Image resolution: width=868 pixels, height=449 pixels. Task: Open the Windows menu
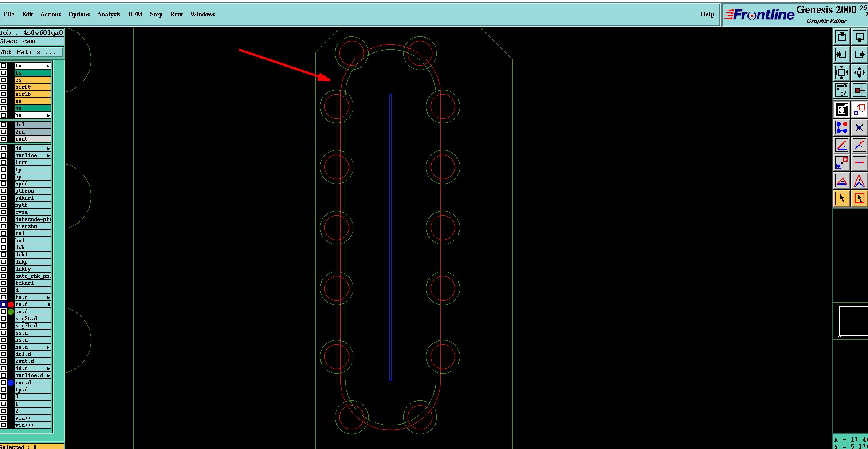(203, 14)
